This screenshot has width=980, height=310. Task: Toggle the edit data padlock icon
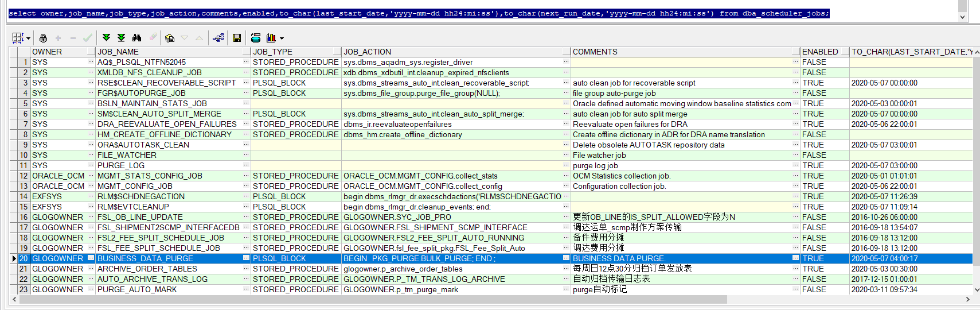tap(44, 38)
